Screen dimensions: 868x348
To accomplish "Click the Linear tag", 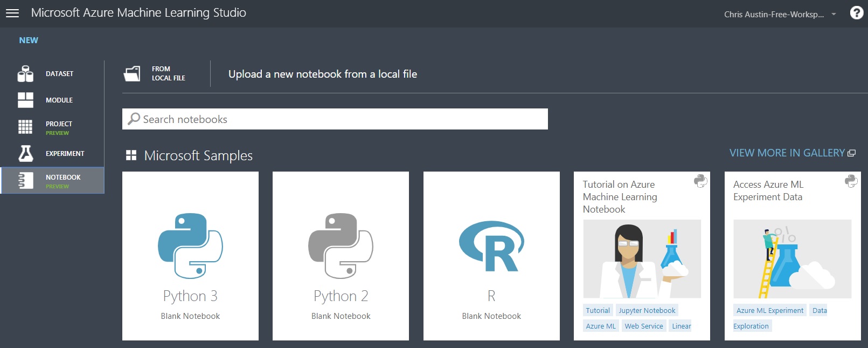I will point(682,326).
